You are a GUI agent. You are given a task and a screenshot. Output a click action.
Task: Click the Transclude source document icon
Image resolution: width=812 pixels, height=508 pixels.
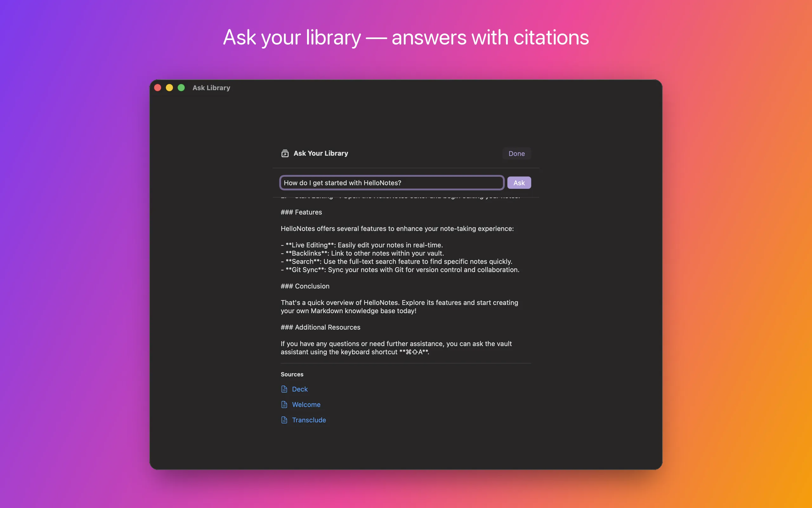click(x=284, y=420)
